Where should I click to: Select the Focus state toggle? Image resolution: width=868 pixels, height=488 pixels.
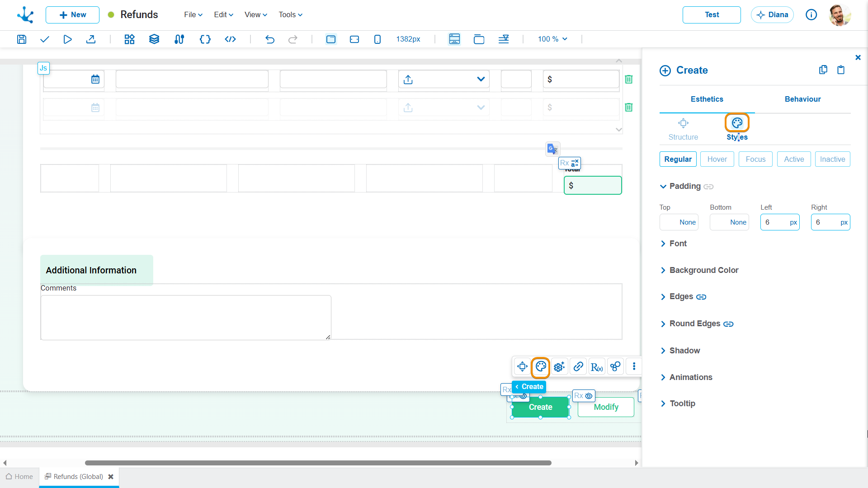click(x=755, y=159)
